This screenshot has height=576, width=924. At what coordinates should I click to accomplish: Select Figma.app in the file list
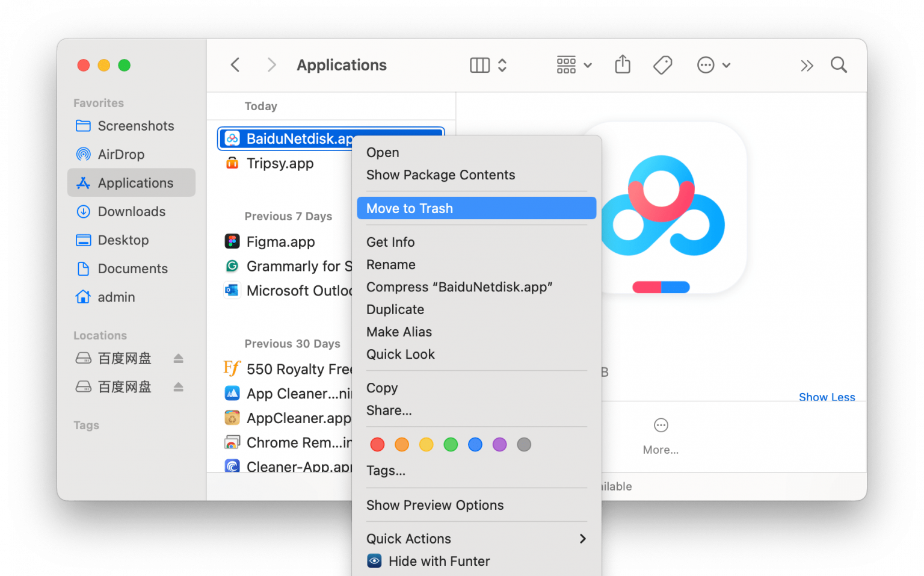[280, 242]
